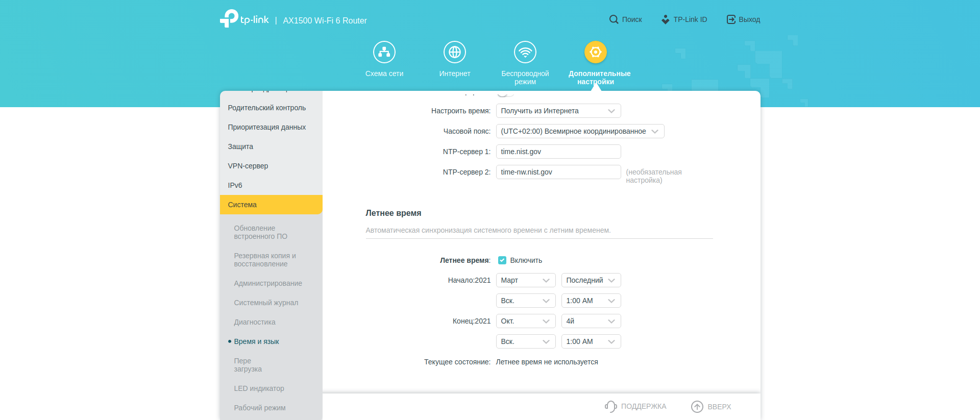This screenshot has height=420, width=980.
Task: Open the Network Map (Схема сети) icon
Action: (384, 52)
